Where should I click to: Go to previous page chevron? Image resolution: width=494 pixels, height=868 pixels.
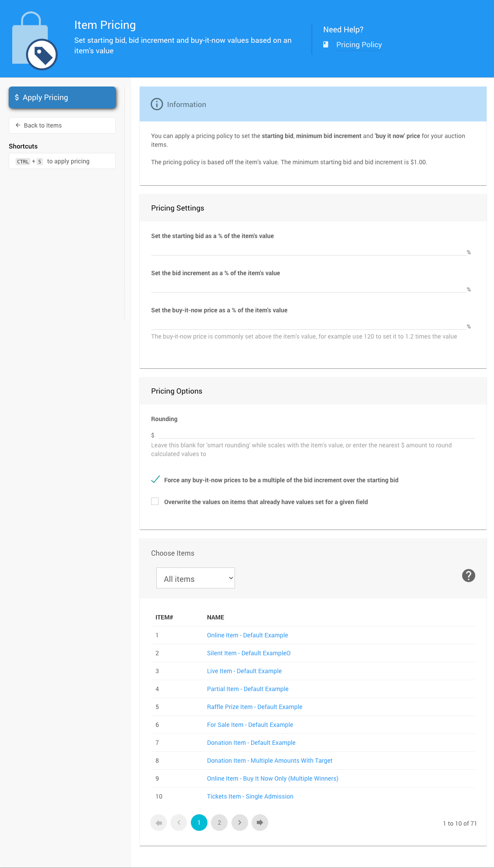(x=179, y=823)
